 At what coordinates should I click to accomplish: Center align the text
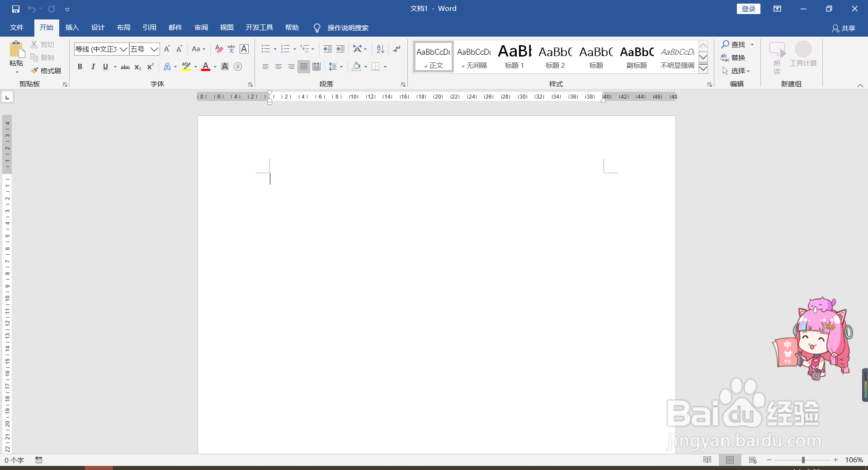(278, 66)
